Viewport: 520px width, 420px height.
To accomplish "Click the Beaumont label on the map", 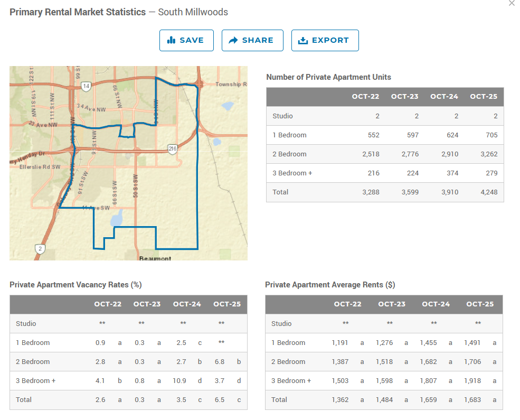I will (155, 258).
